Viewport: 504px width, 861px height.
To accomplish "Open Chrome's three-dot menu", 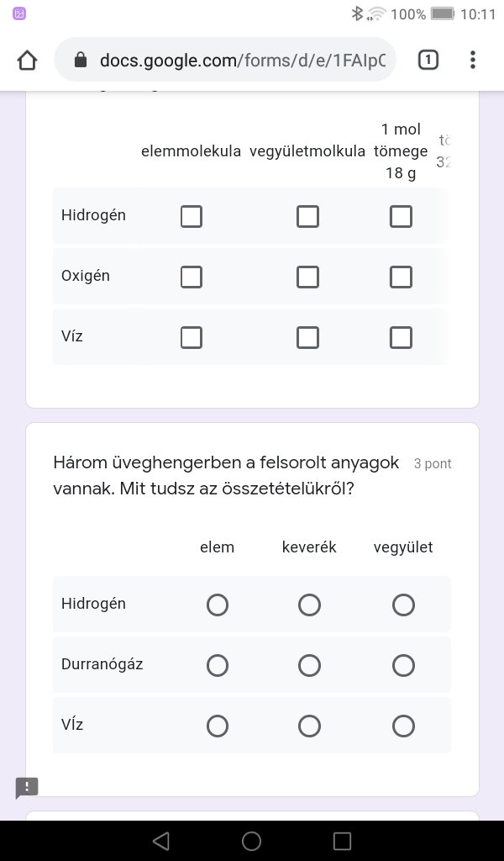I will tap(473, 60).
